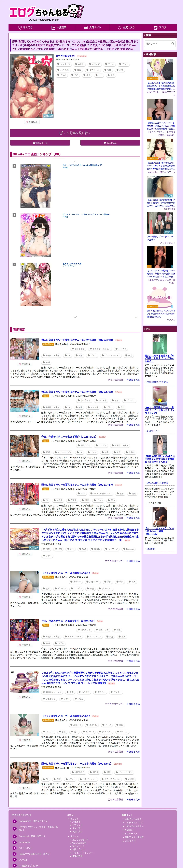
Task: Open パンダコア under 姉妹サイト in the footer
Action: coord(130,841)
